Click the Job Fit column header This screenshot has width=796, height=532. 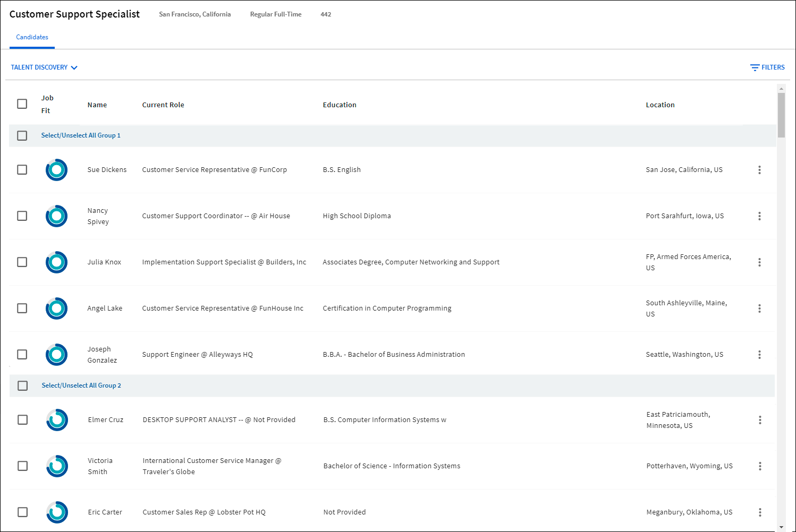pos(47,105)
